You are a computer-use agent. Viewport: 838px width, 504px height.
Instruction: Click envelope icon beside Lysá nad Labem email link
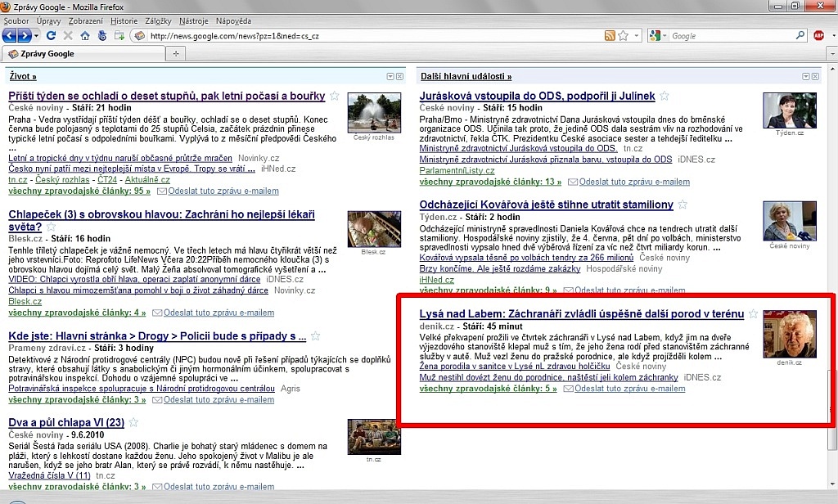[x=567, y=389]
